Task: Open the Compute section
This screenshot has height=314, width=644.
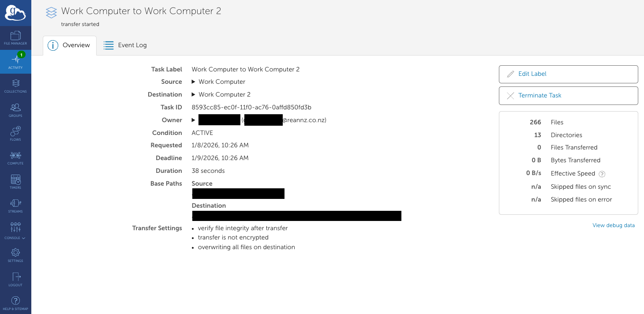Action: tap(15, 157)
